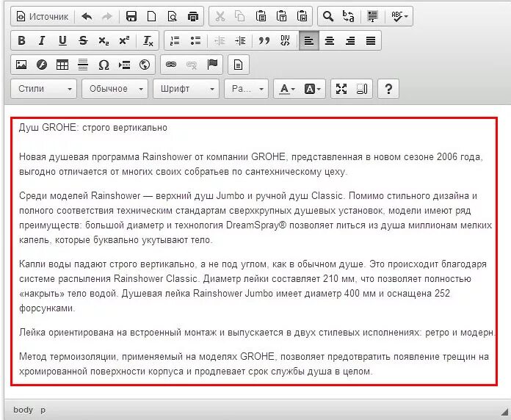Switch to Источник source view
The height and width of the screenshot is (420, 511).
pyautogui.click(x=43, y=16)
